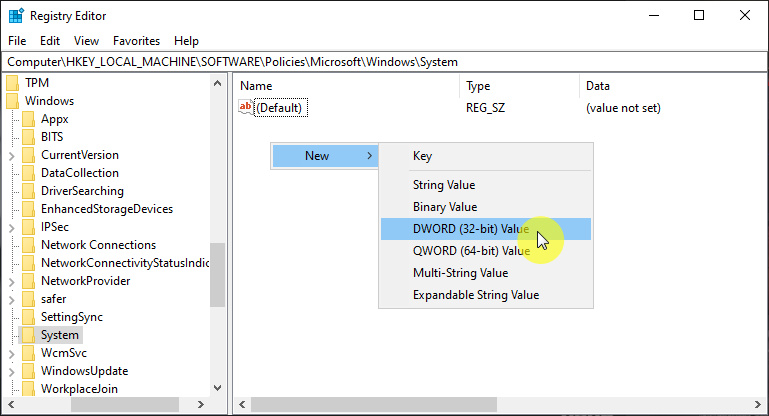Click the tree pane vertical scrollbar thumb
Viewport: 769px width, 416px height.
(x=217, y=275)
